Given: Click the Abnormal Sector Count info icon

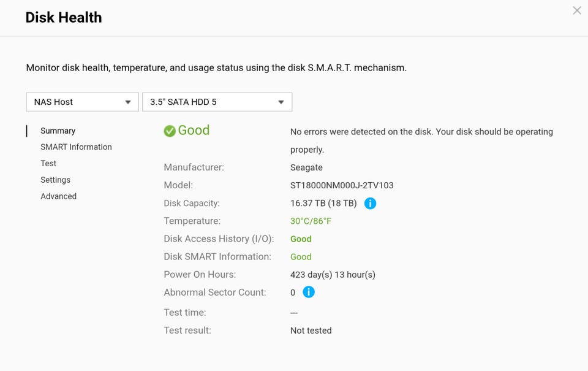Looking at the screenshot, I should (309, 293).
